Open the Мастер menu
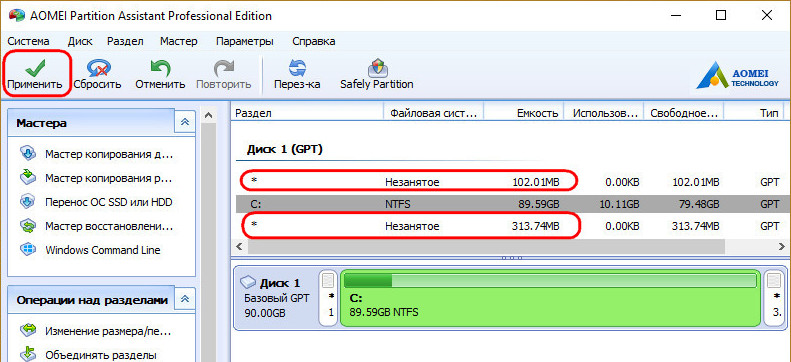 coord(179,41)
